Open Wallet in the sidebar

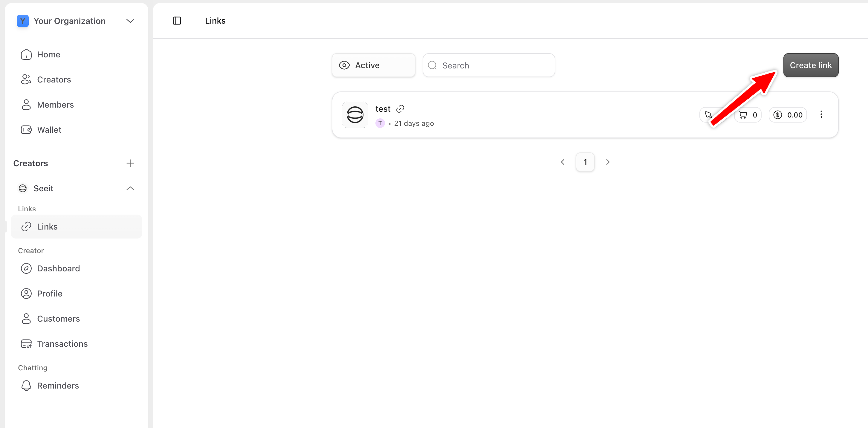click(49, 130)
